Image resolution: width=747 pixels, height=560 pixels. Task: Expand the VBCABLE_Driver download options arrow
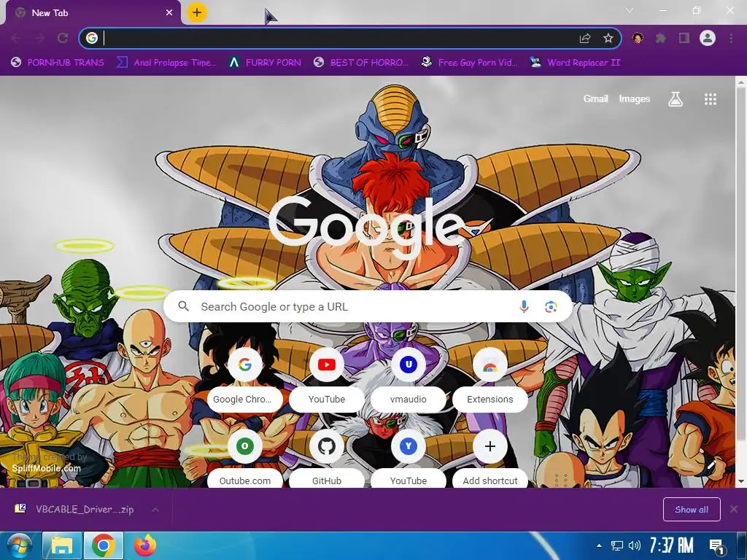pyautogui.click(x=155, y=510)
